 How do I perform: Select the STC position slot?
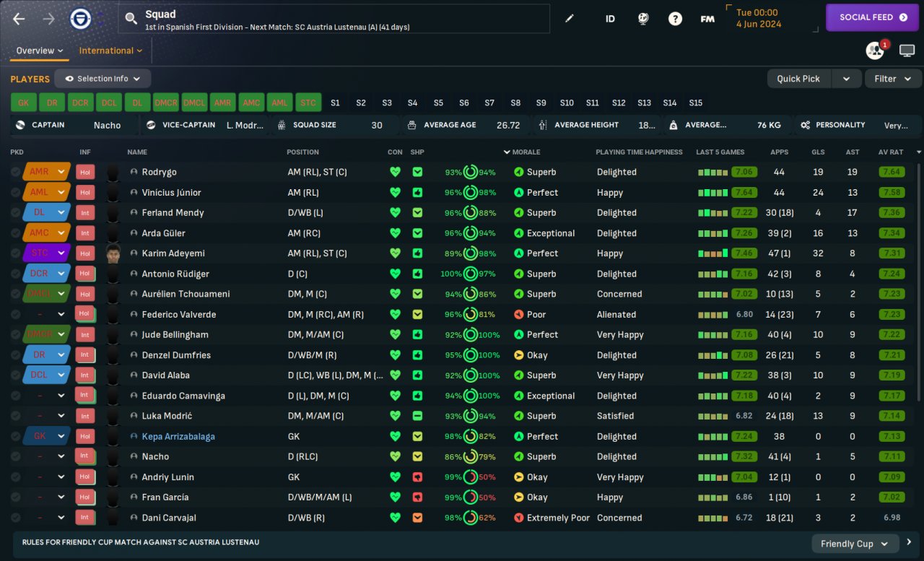pyautogui.click(x=308, y=103)
